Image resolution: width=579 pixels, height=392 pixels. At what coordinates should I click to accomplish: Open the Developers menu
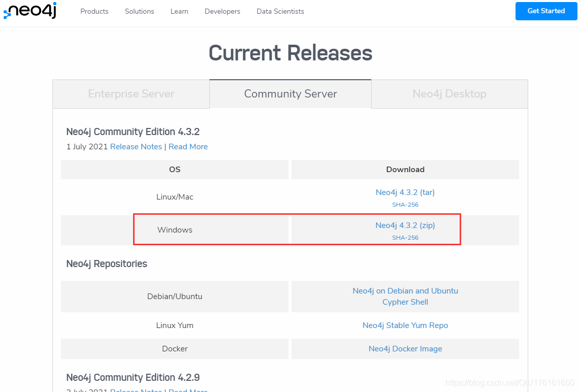tap(222, 12)
